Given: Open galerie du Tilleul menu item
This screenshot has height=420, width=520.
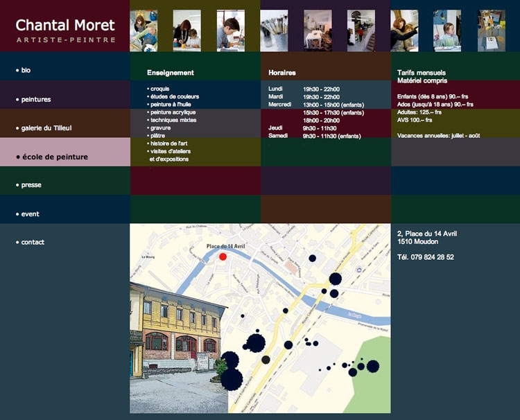Looking at the screenshot, I should (46, 128).
